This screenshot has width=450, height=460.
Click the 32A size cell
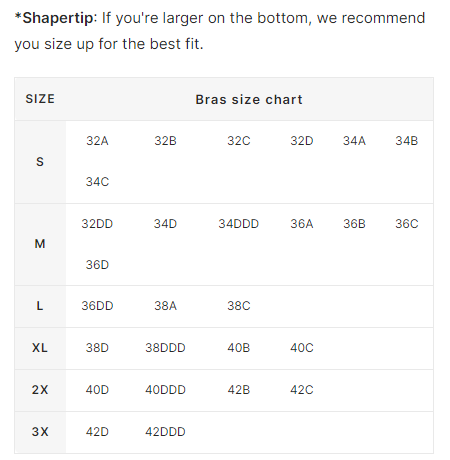click(x=97, y=141)
